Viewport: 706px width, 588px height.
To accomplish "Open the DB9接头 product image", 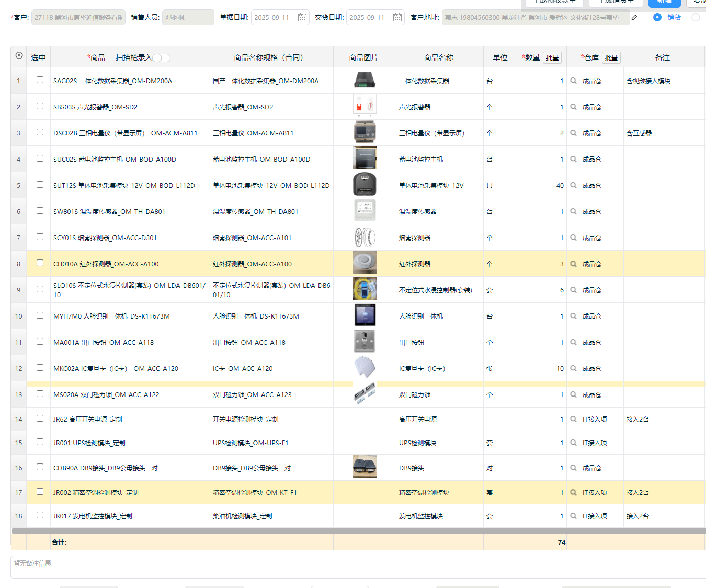I will (x=365, y=466).
